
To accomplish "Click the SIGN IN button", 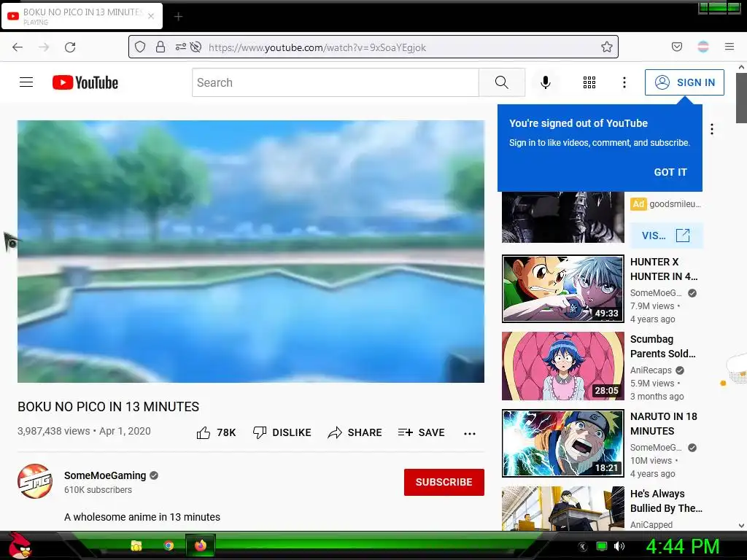I will coord(684,82).
